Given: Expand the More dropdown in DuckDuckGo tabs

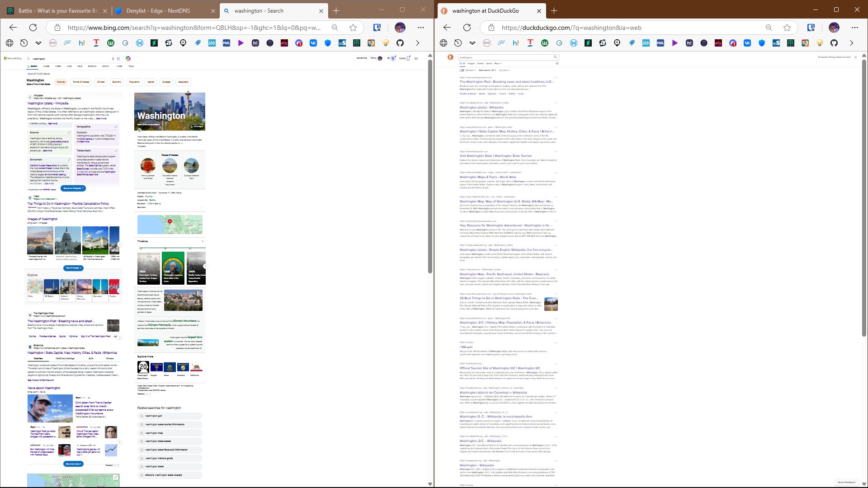Looking at the screenshot, I should (x=498, y=63).
